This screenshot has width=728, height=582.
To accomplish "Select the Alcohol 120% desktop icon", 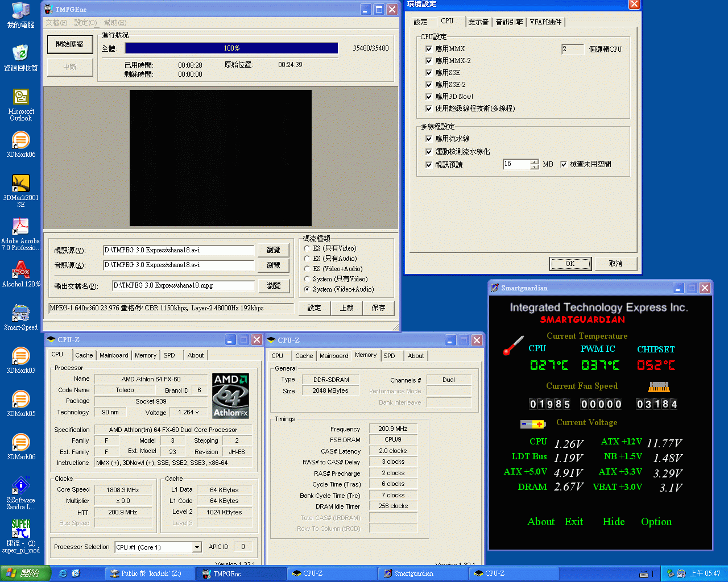I will pos(21,274).
